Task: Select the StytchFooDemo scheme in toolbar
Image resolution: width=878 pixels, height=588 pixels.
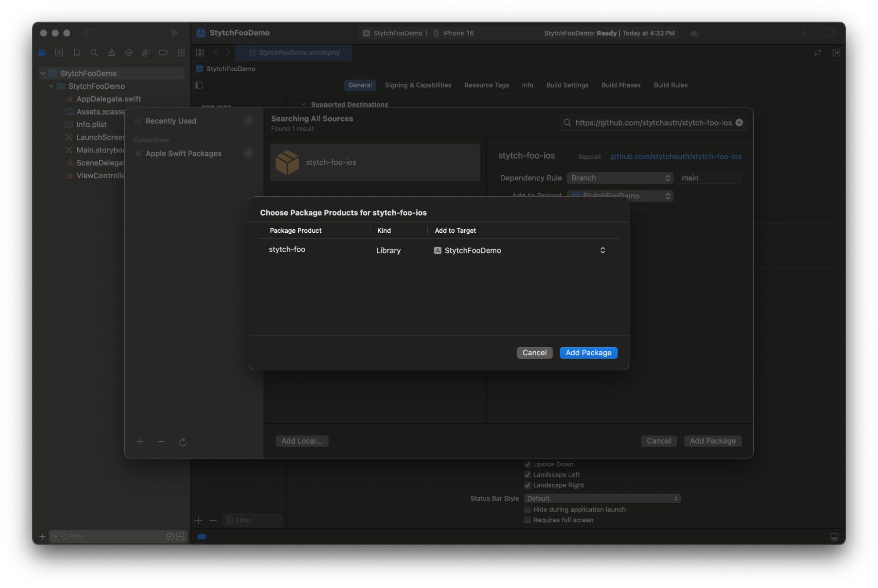Action: 393,33
